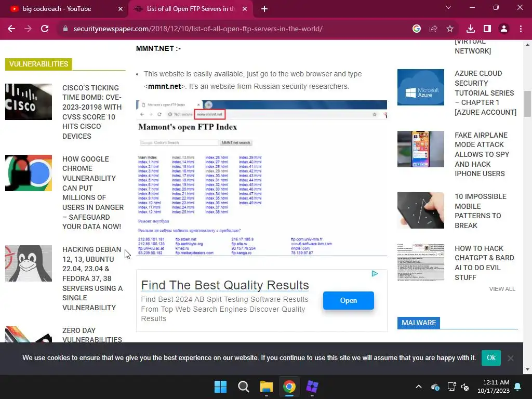532x399 pixels.
Task: Click Find The Best Quality Results ad headline
Action: point(225,285)
